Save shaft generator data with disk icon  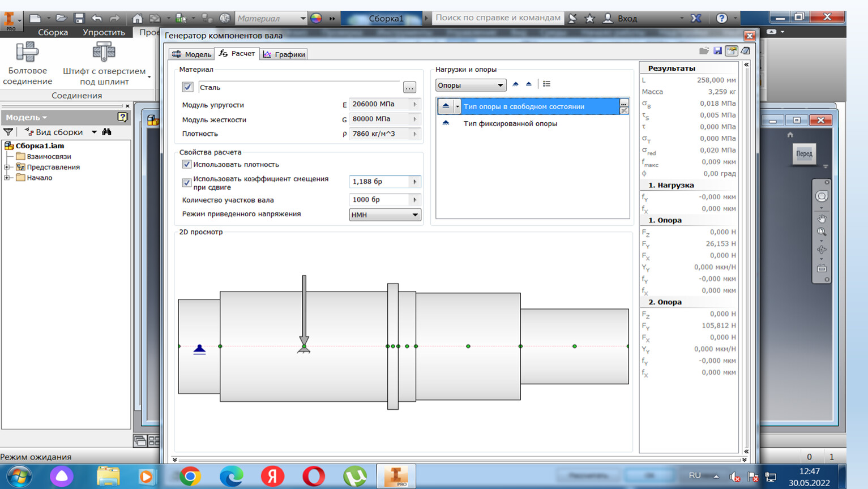[x=717, y=51]
